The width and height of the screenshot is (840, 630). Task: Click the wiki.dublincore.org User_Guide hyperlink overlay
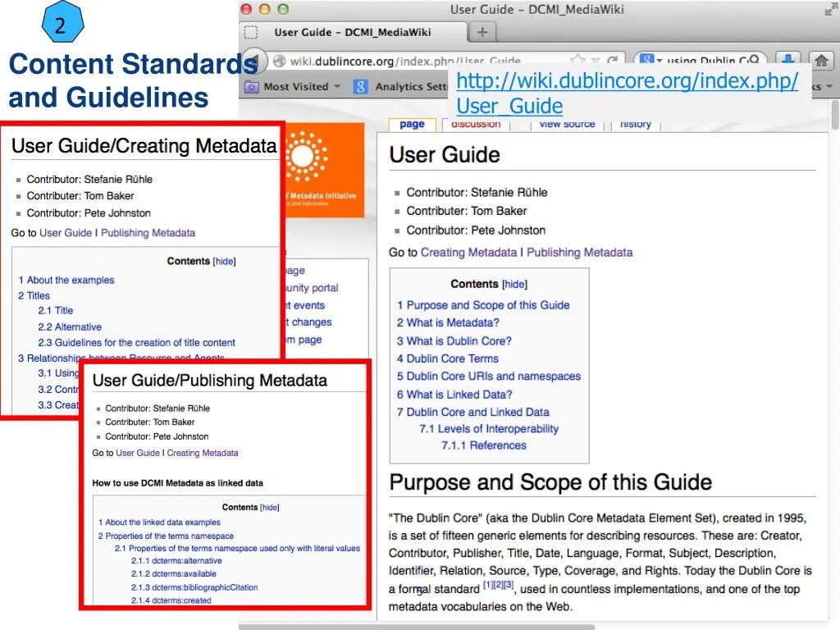[x=627, y=93]
